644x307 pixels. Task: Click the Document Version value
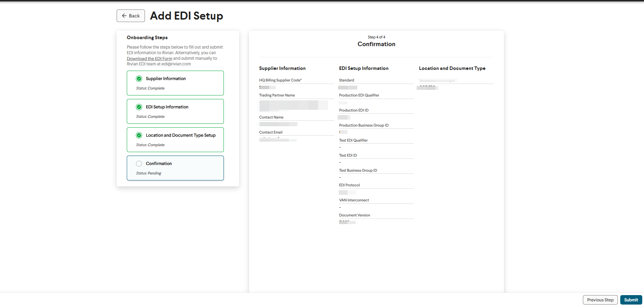347,222
